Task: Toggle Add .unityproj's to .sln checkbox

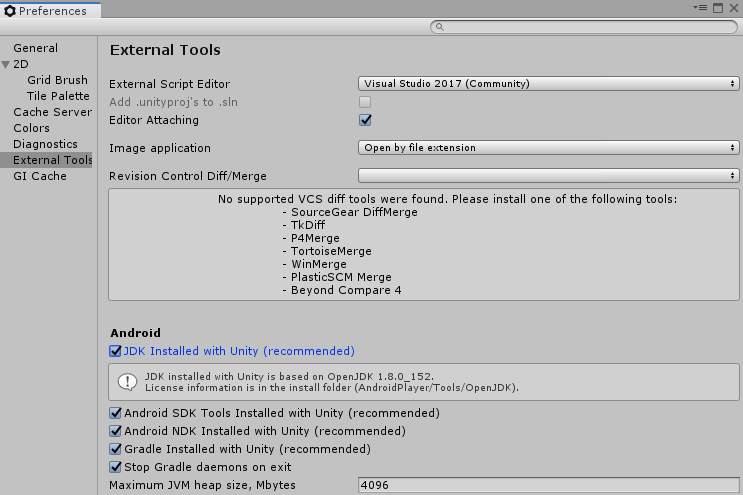Action: tap(365, 102)
